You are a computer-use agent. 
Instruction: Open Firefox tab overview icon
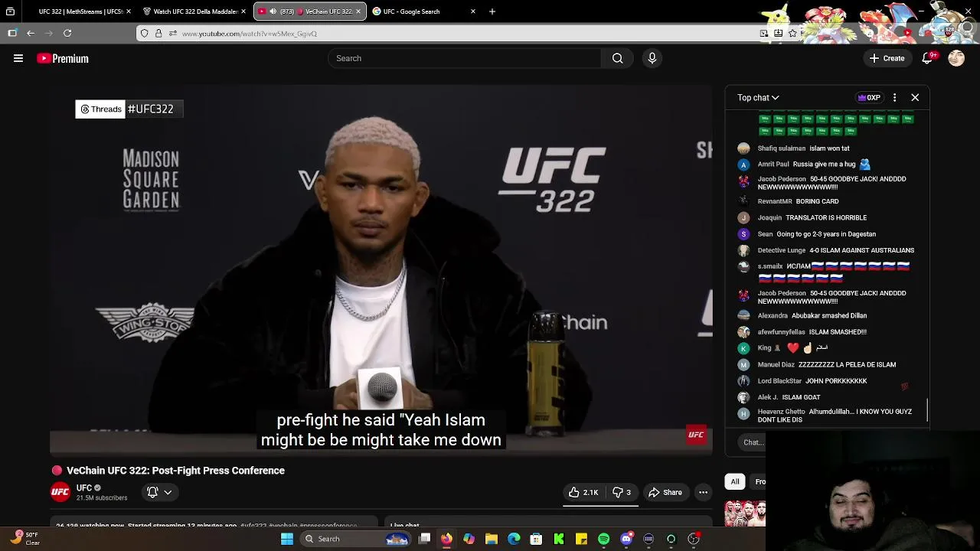point(10,11)
